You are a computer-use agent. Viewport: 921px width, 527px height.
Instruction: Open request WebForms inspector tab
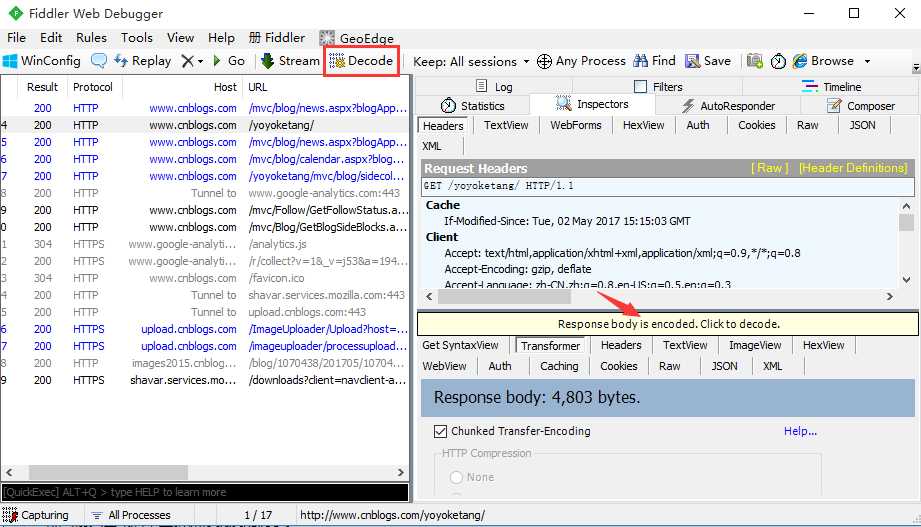pyautogui.click(x=576, y=125)
